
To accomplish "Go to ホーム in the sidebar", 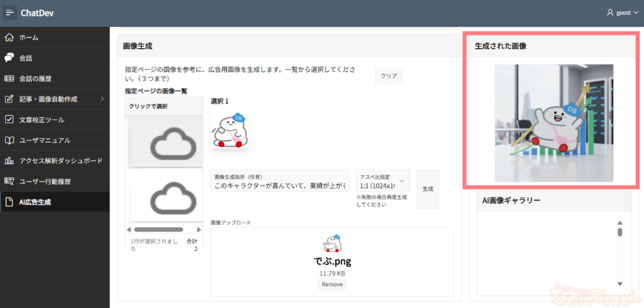I will click(x=29, y=37).
